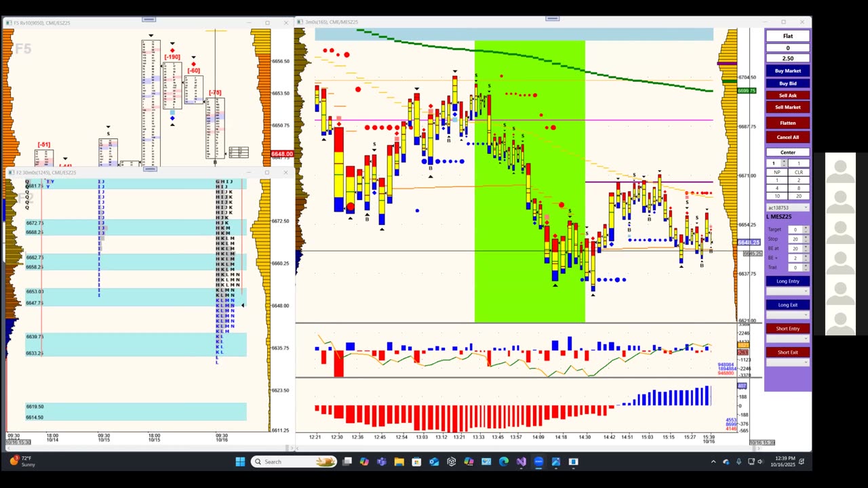This screenshot has width=868, height=488.
Task: Click the BE + value spinner arrows
Action: point(806,258)
